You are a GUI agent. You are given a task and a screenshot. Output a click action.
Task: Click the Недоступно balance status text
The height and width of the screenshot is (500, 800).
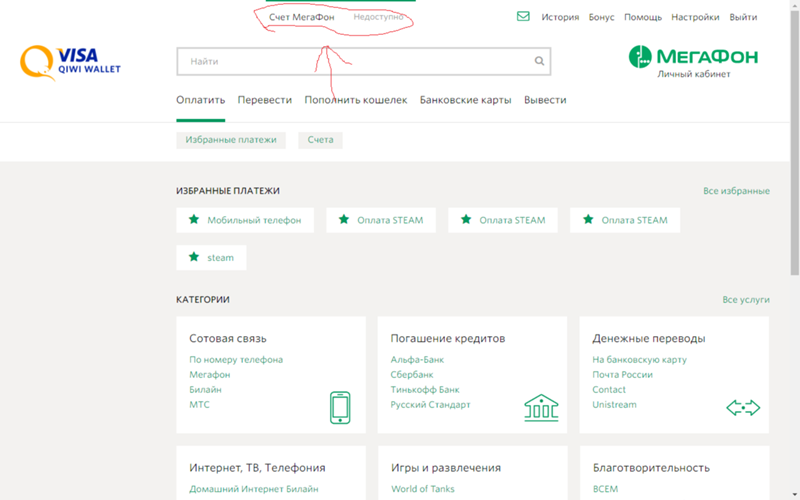click(x=378, y=17)
